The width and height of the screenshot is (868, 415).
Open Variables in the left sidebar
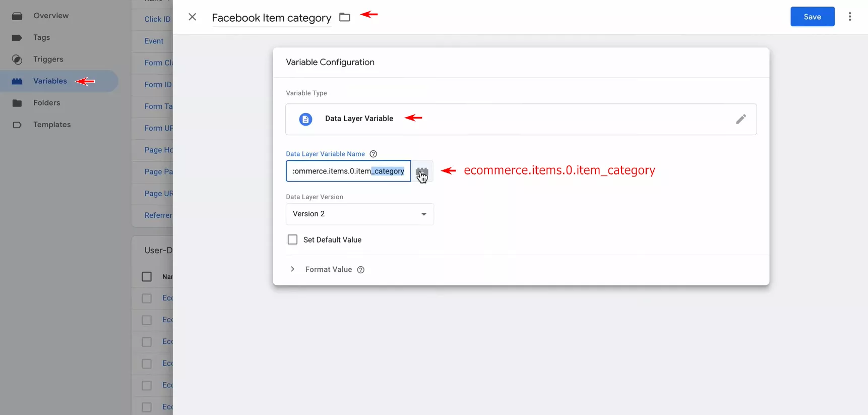pos(59,81)
